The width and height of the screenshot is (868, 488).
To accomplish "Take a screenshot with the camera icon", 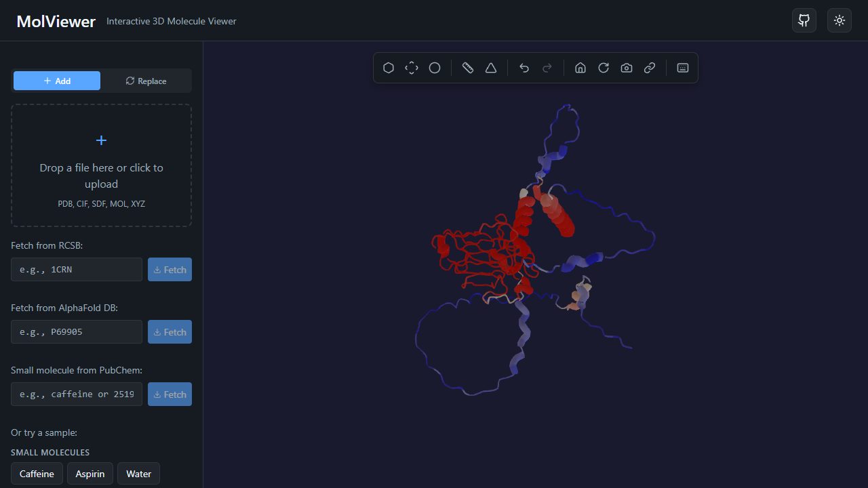I will click(x=627, y=68).
